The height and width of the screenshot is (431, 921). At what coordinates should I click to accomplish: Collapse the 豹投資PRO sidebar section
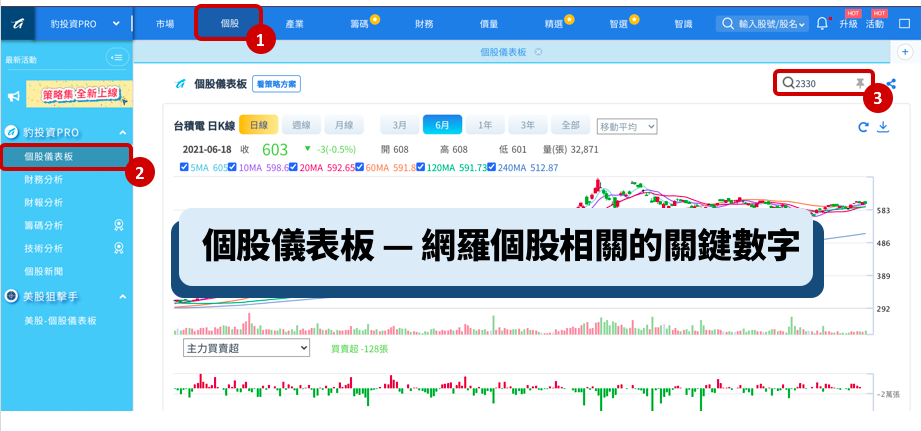coord(123,133)
